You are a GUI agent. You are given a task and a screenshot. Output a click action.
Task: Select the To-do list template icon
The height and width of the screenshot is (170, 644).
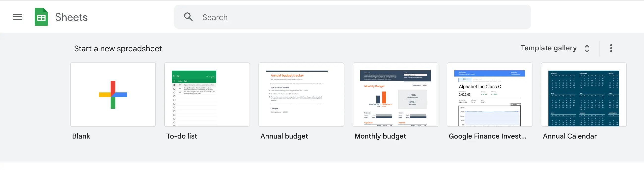pyautogui.click(x=207, y=95)
